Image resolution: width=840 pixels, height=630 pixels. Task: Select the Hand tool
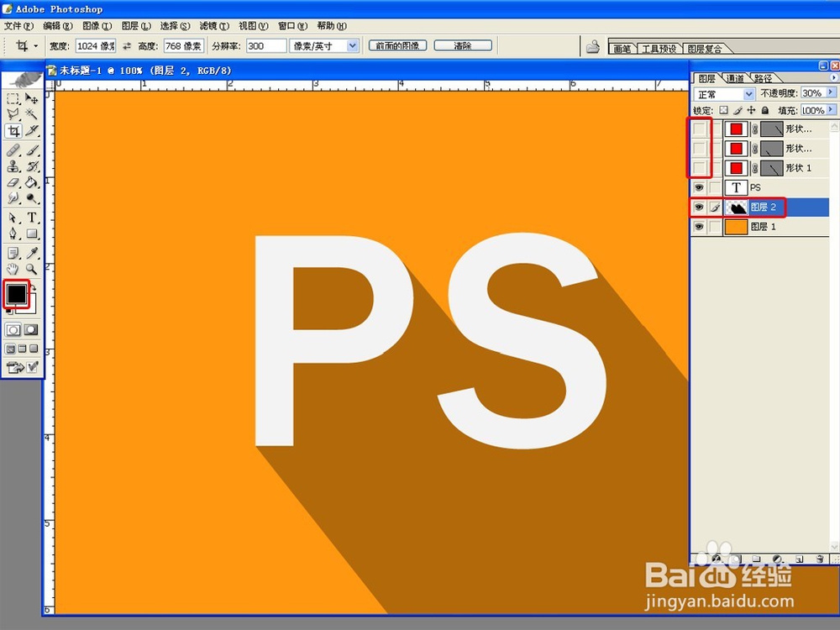[x=13, y=269]
